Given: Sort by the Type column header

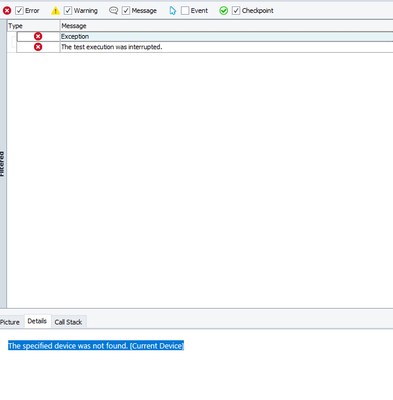Looking at the screenshot, I should click(x=33, y=26).
